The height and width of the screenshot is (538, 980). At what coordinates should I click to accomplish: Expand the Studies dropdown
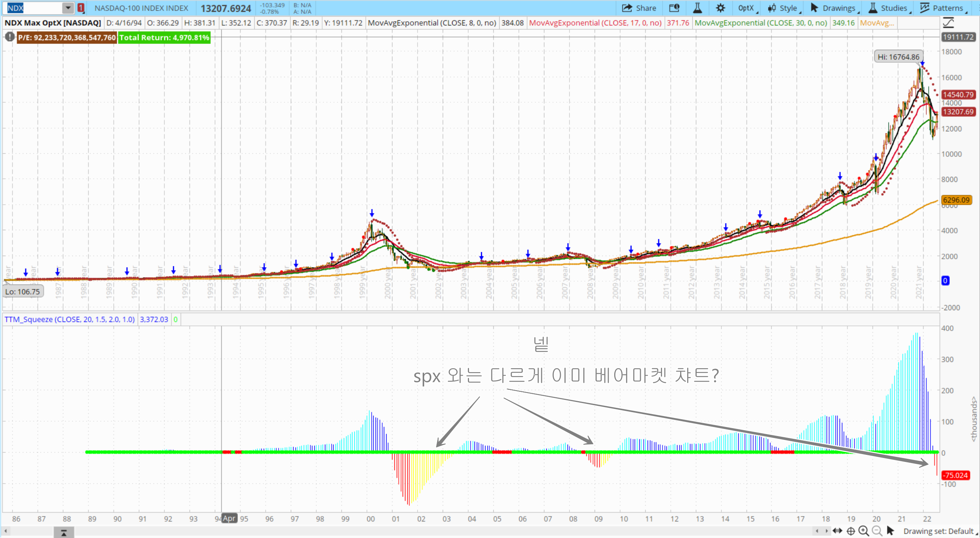tap(889, 8)
